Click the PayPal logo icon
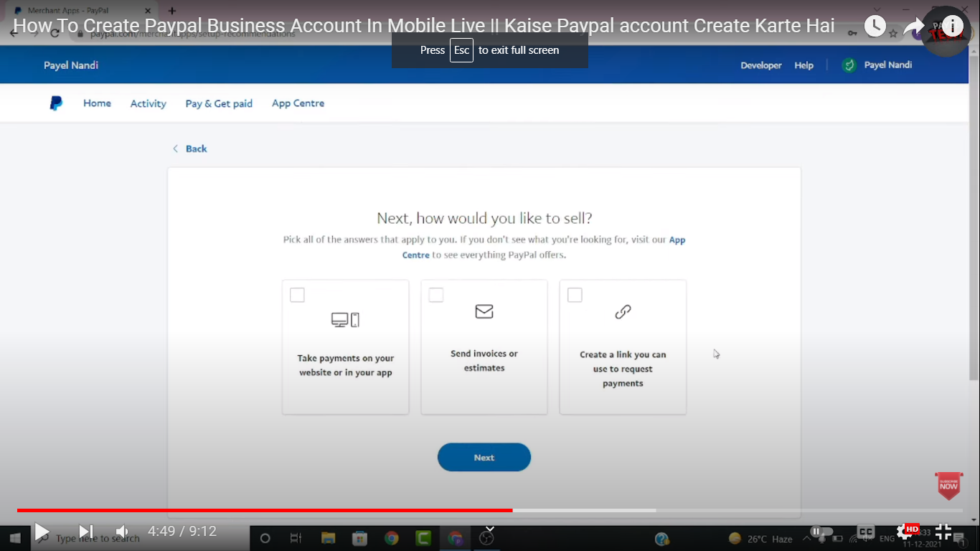 coord(56,103)
